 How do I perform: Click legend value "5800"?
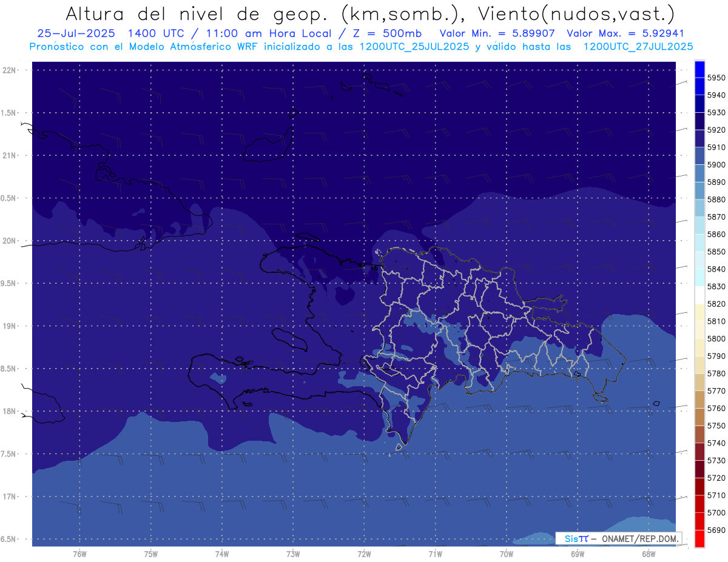click(x=716, y=339)
